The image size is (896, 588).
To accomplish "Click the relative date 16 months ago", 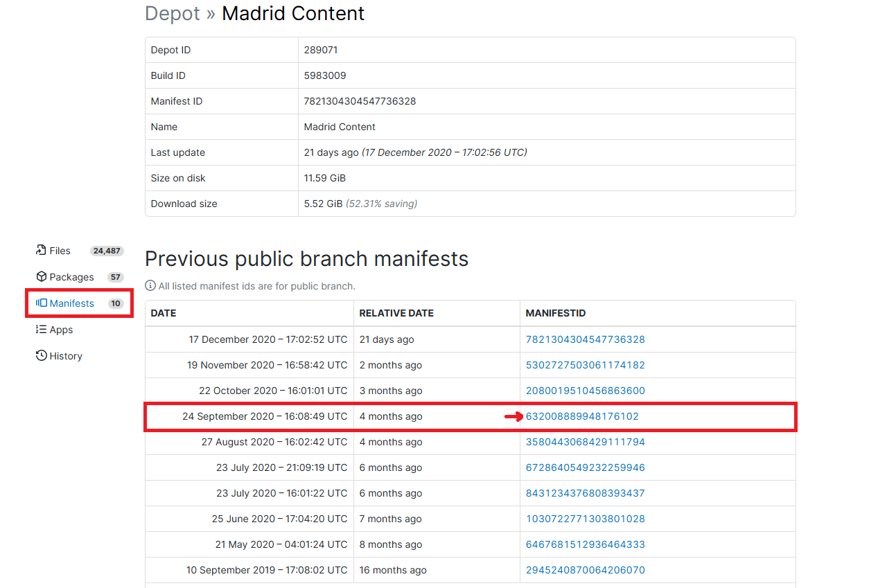I will (x=393, y=570).
